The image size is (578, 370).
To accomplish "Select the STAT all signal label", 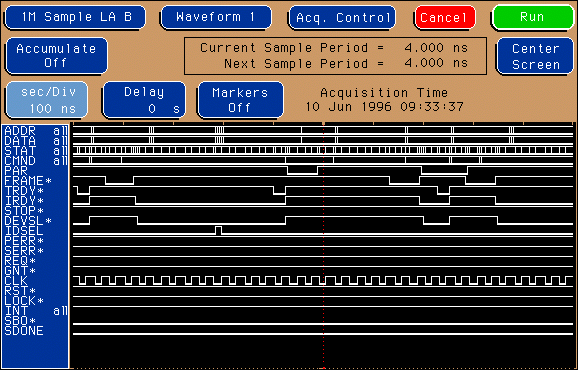I will [x=36, y=150].
